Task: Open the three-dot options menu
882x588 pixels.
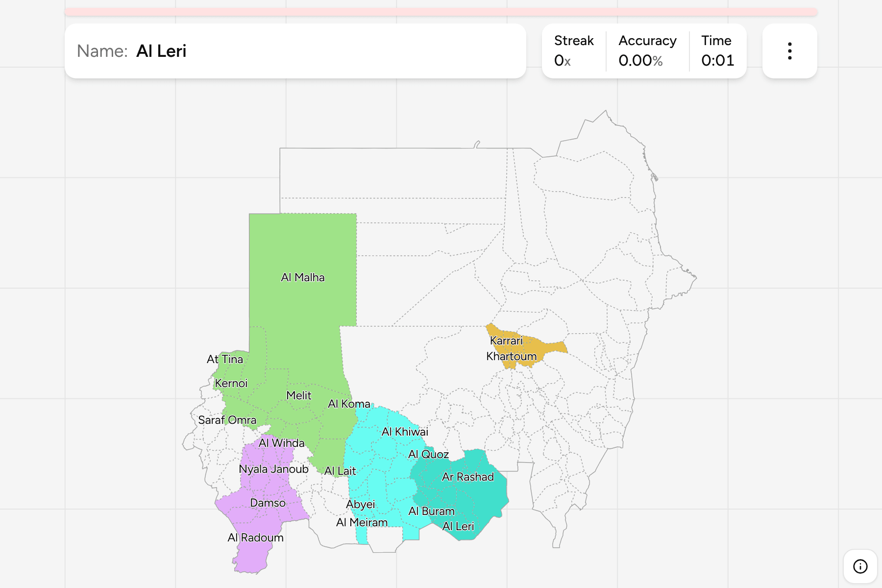Action: coord(789,51)
